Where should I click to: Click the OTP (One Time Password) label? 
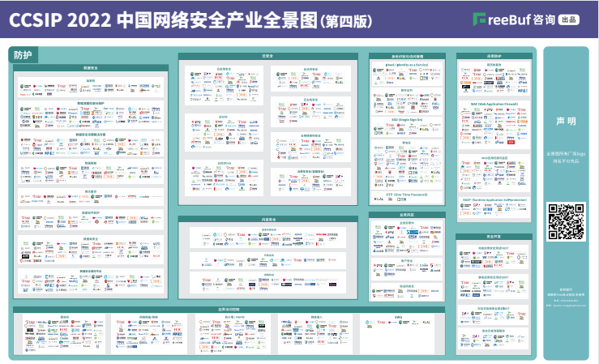tap(407, 195)
